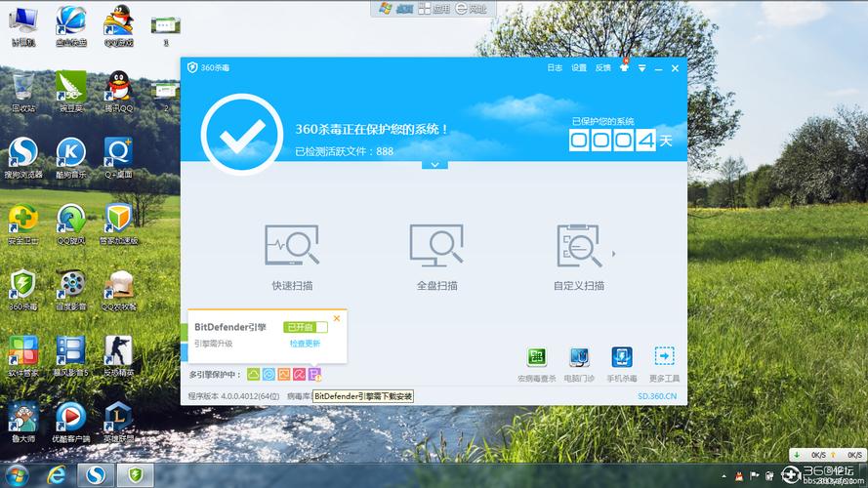
Task: Click the protected days counter 0004
Action: pyautogui.click(x=612, y=140)
